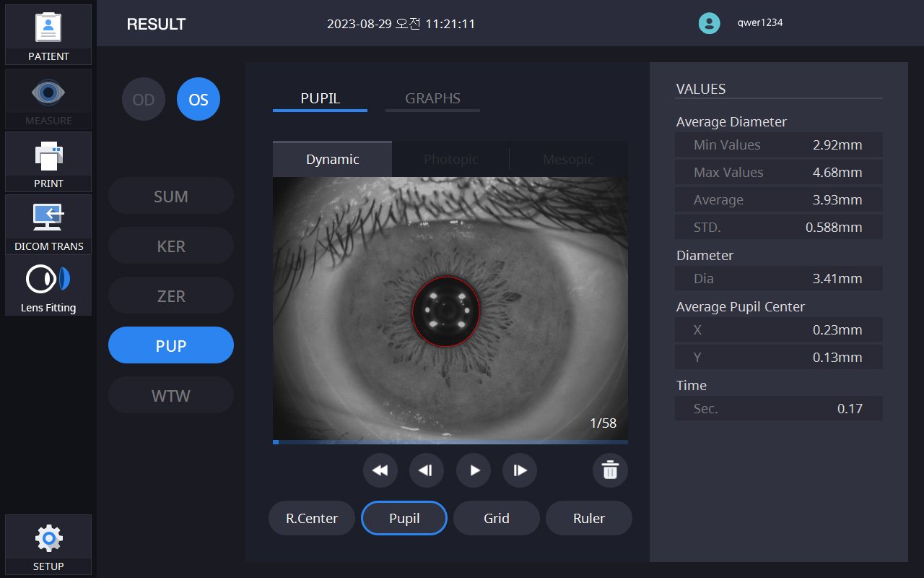Rewind pupil recording to the start
Viewport: 924px width, 578px height.
[380, 470]
